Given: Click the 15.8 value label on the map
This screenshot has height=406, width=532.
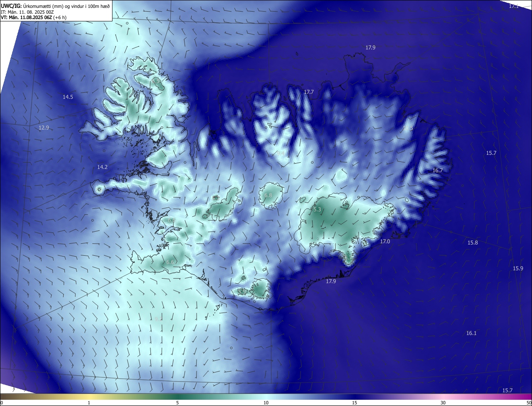Looking at the screenshot, I should 473,242.
